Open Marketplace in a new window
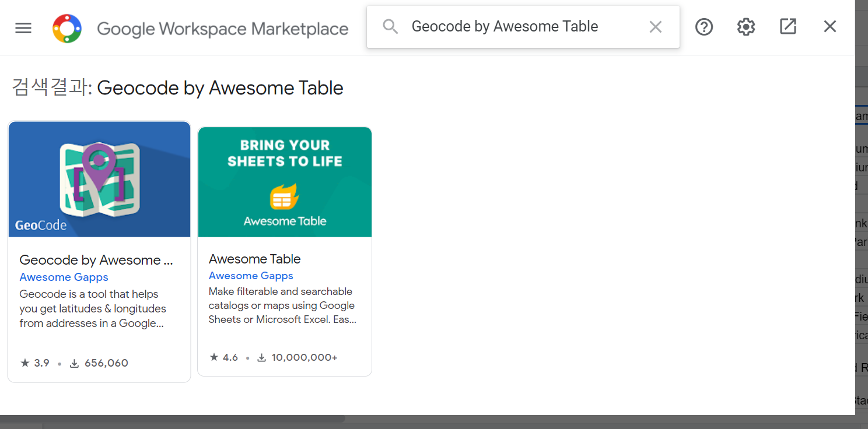Image resolution: width=868 pixels, height=429 pixels. pos(788,26)
